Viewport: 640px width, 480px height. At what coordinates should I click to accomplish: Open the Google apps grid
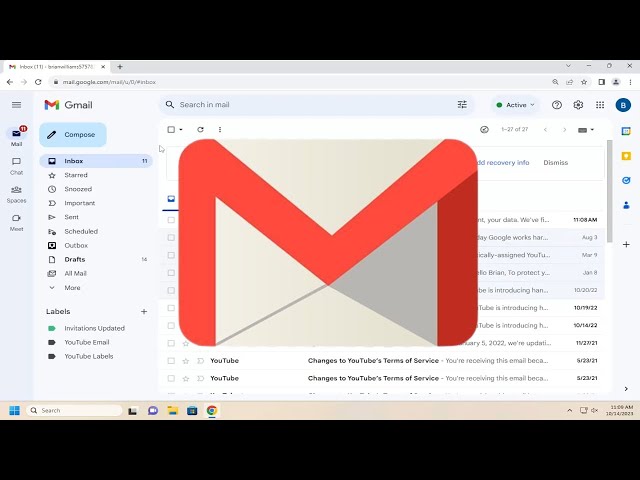(600, 105)
